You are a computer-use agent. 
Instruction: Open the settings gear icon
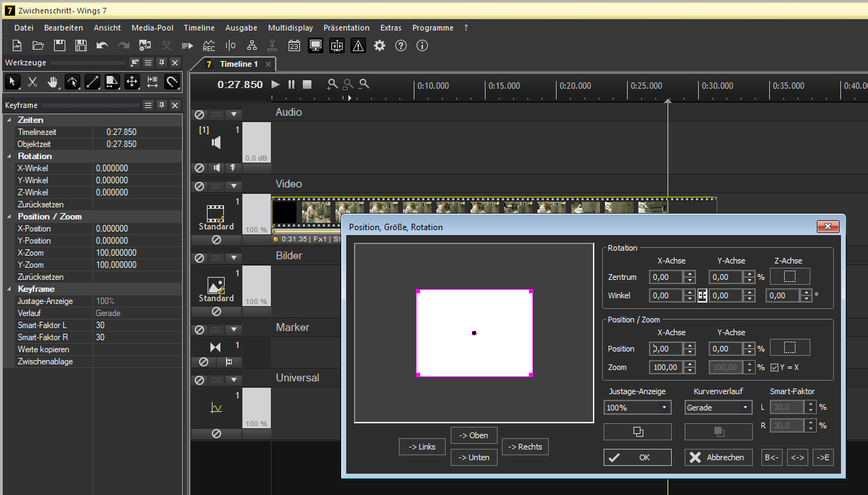tap(380, 45)
